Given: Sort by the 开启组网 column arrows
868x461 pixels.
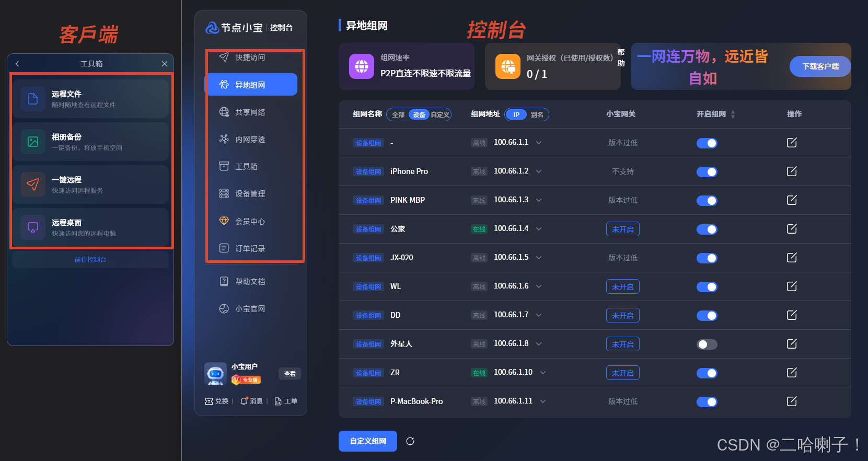Looking at the screenshot, I should (733, 114).
